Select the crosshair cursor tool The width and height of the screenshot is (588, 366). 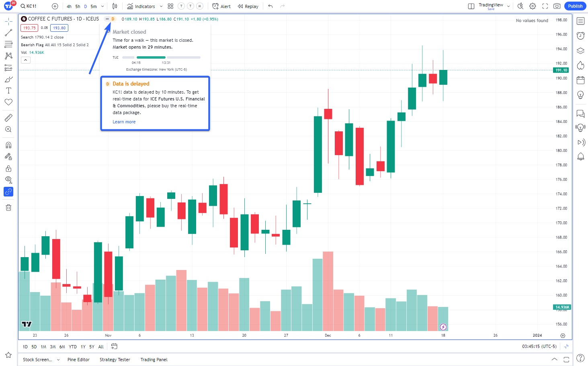click(x=8, y=21)
